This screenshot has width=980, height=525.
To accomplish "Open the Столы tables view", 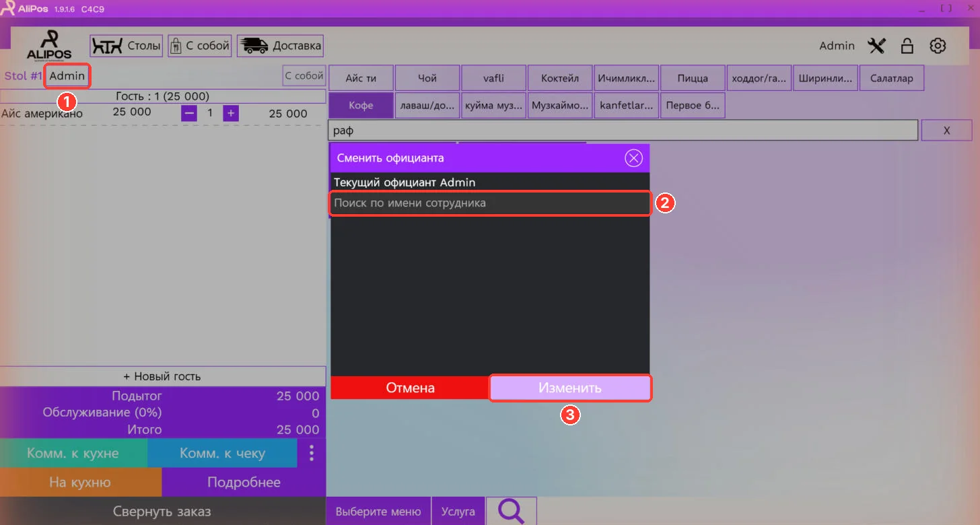I will click(x=127, y=46).
